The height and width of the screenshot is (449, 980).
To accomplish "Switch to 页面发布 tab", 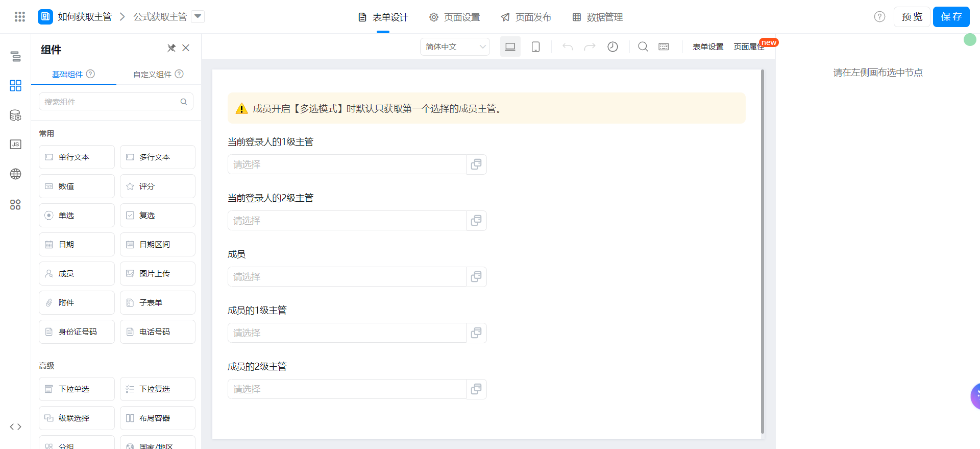I will coord(526,17).
